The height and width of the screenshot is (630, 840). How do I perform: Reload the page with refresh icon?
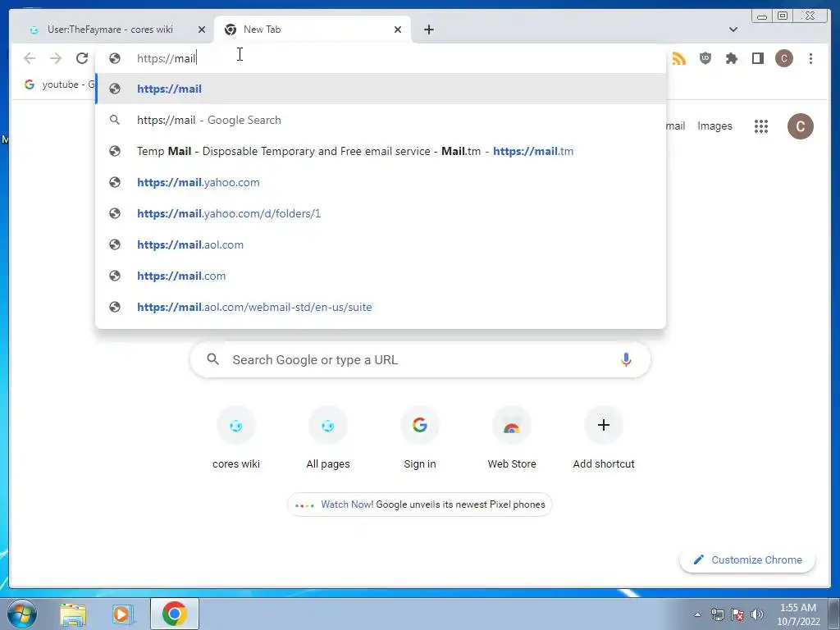click(x=81, y=58)
